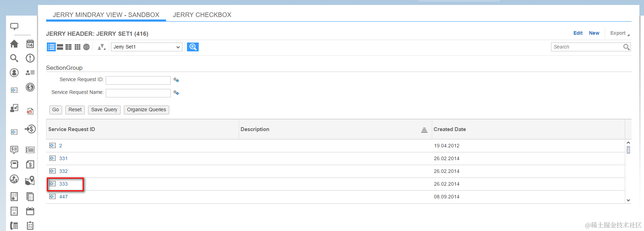Switch to four-tile grid view icon
644x231 pixels.
coord(68,47)
